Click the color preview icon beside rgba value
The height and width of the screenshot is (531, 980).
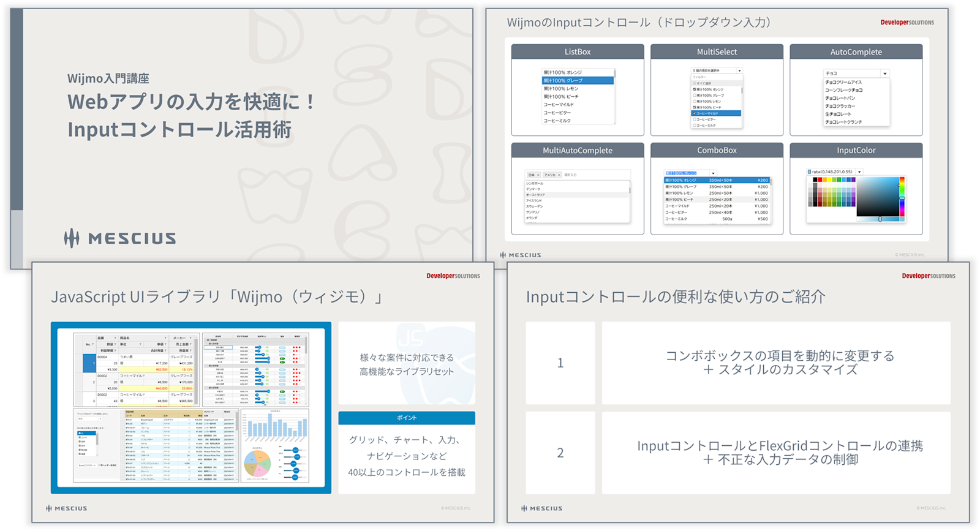[810, 172]
